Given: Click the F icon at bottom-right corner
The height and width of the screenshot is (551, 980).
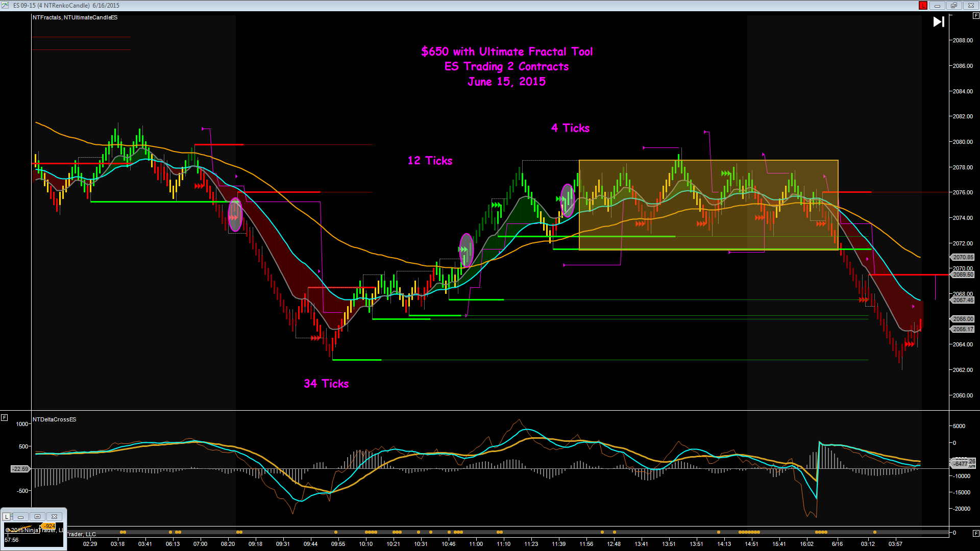Looking at the screenshot, I should click(x=975, y=534).
